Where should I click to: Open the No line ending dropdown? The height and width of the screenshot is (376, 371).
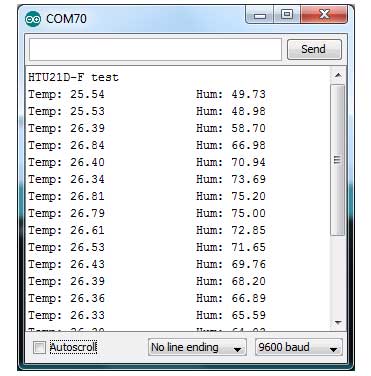(x=197, y=348)
